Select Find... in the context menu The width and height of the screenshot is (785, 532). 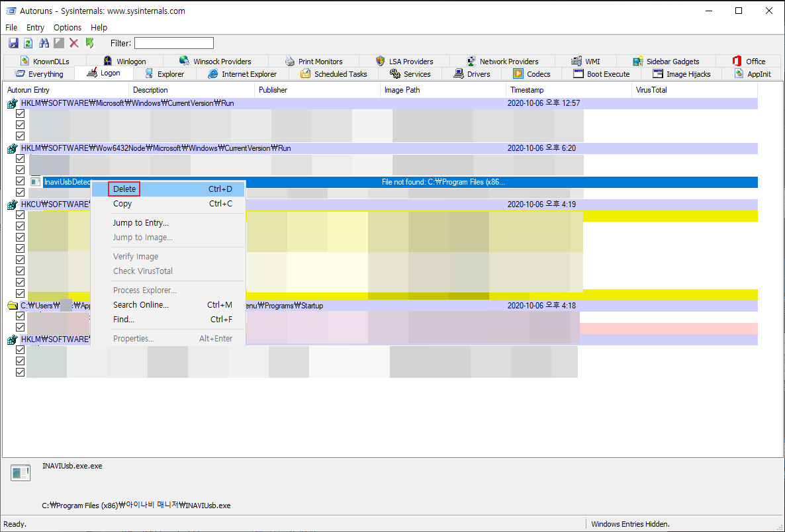pyautogui.click(x=168, y=320)
